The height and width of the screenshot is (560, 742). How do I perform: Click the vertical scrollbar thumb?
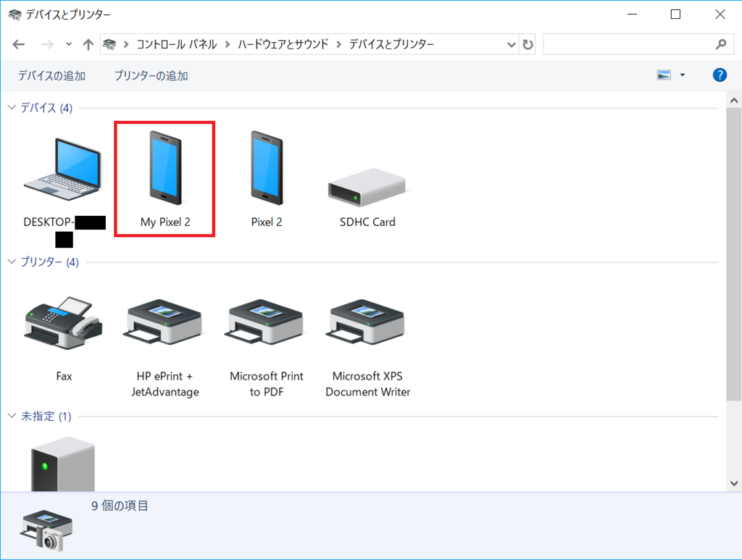(734, 254)
